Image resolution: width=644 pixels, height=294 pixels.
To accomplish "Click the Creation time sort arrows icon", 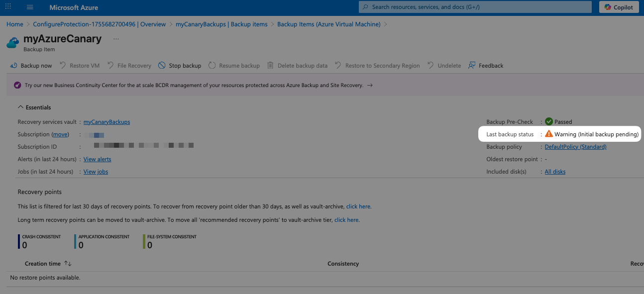I will pos(68,264).
